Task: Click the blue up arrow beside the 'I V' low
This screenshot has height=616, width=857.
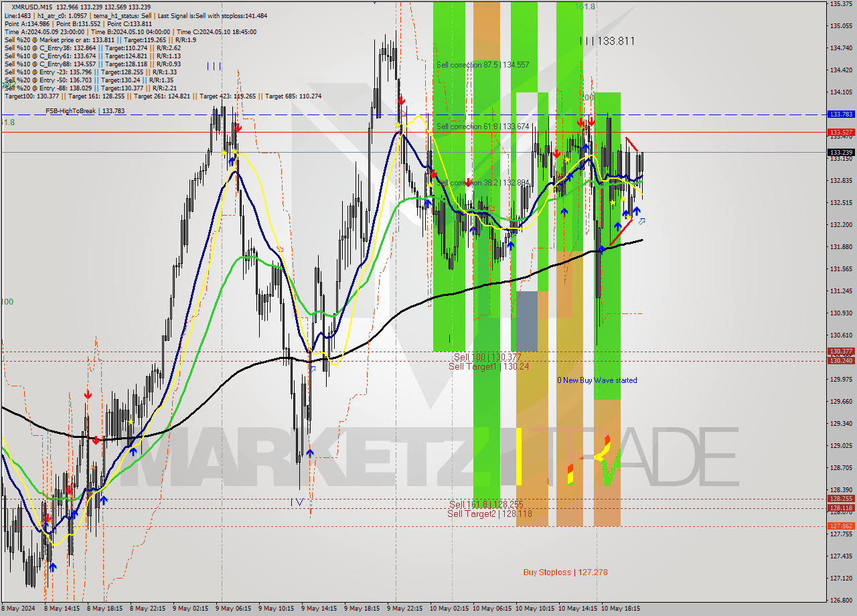Action: (x=310, y=453)
